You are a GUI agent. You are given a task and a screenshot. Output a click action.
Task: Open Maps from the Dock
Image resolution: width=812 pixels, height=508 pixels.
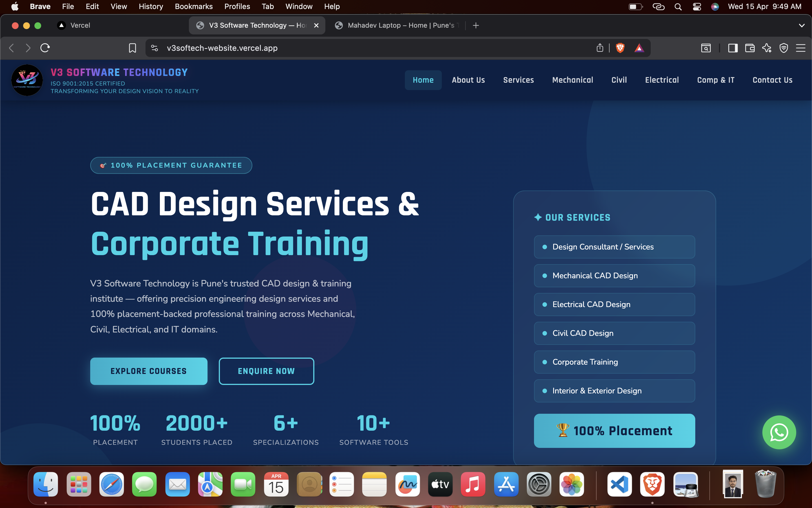point(210,484)
